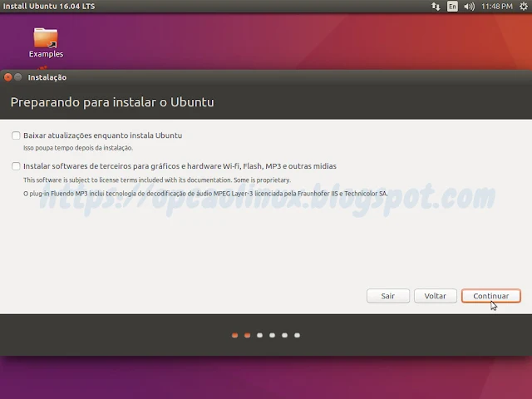This screenshot has width=532, height=399.
Task: Open the system gear menu
Action: click(524, 6)
